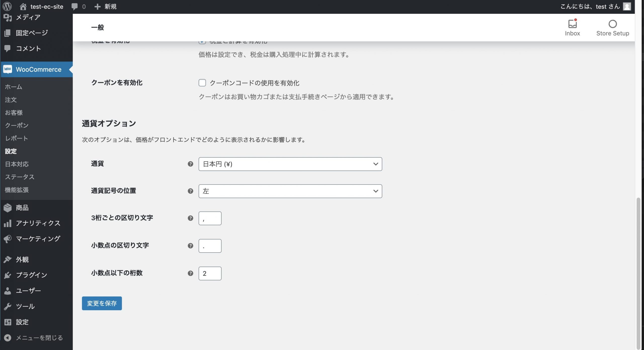644x350 pixels.
Task: Click the コメント sidebar bubble icon
Action: 8,48
